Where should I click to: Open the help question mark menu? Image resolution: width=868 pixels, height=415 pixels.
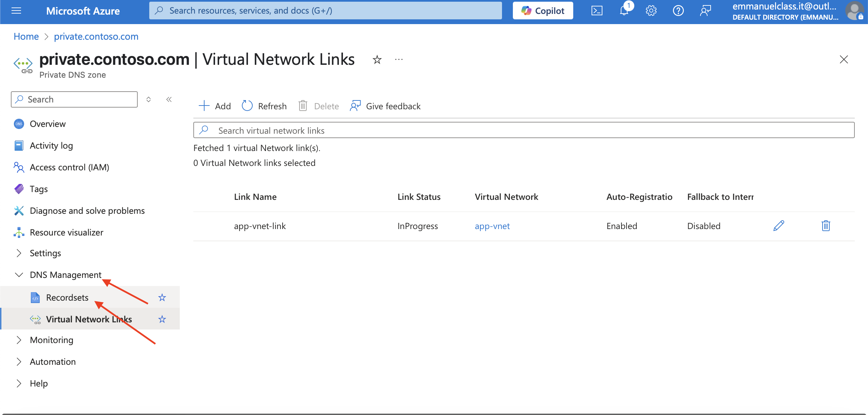tap(678, 11)
